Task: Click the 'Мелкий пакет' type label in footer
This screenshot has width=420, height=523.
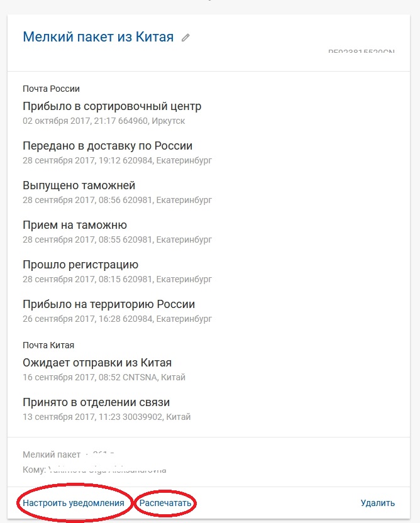Action: [52, 454]
